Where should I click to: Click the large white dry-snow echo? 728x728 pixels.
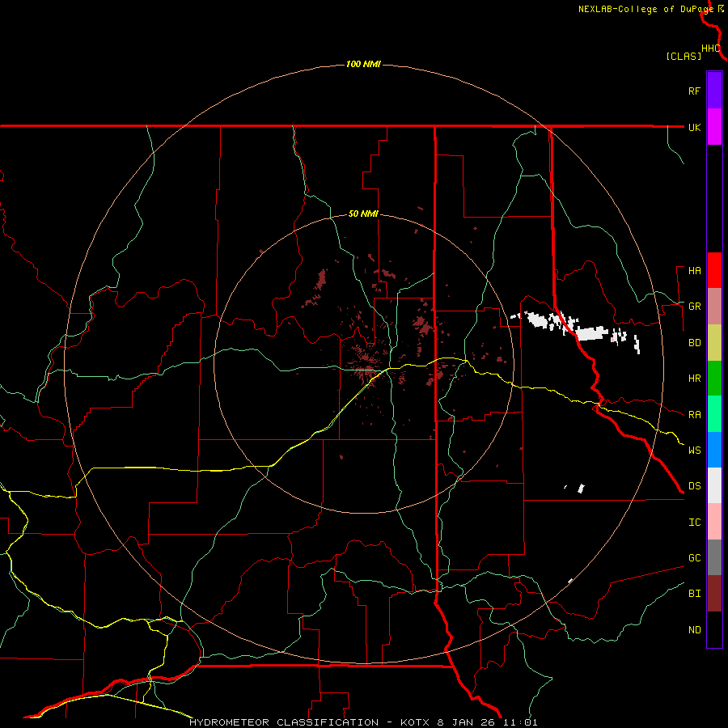tap(591, 333)
